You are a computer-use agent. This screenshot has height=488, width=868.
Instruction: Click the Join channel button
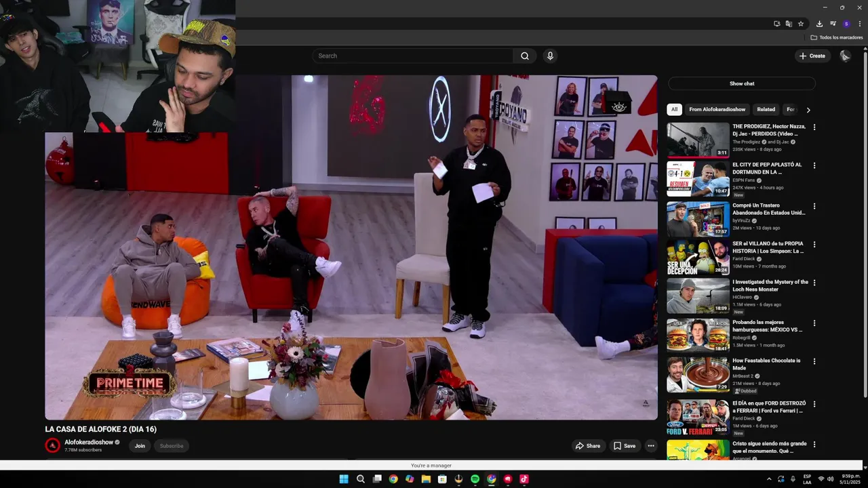click(x=140, y=446)
